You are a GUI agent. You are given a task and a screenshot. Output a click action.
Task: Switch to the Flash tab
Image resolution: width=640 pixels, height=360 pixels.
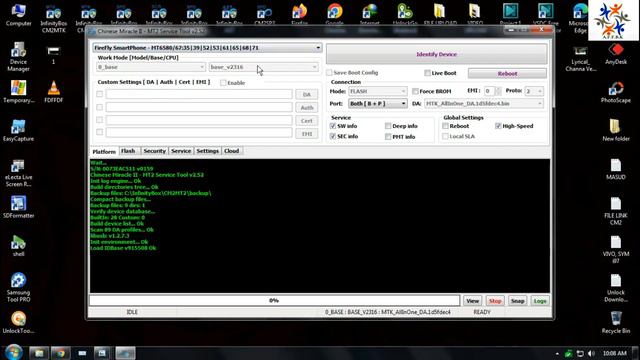[128, 151]
